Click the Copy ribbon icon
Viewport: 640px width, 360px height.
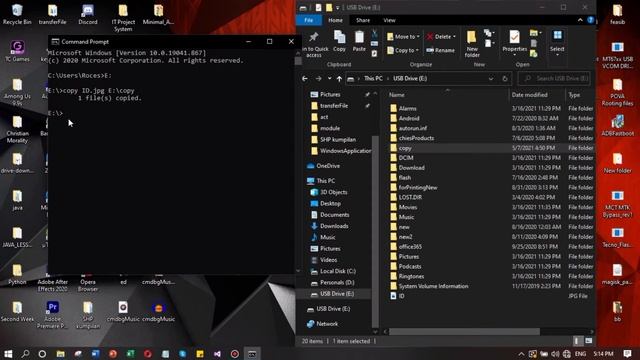(339, 41)
